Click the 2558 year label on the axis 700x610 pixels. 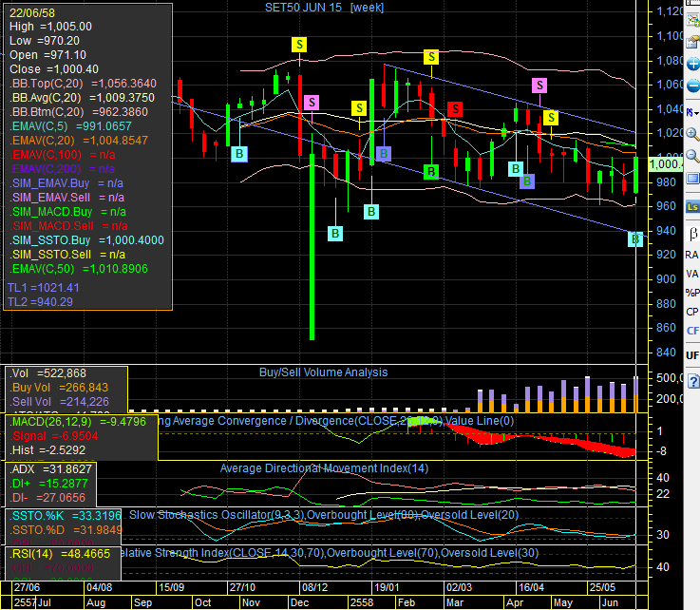[362, 602]
